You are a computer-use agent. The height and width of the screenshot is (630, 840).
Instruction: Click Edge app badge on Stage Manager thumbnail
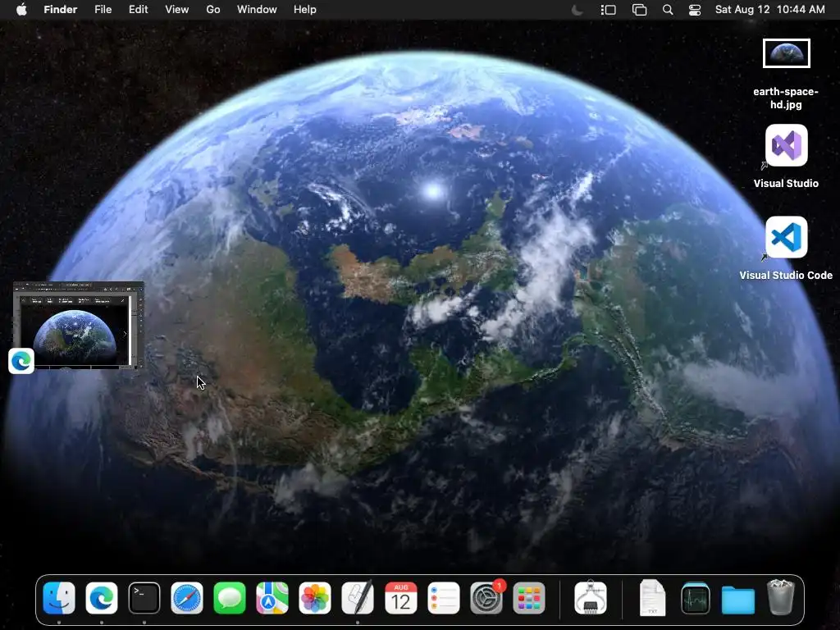[21, 361]
